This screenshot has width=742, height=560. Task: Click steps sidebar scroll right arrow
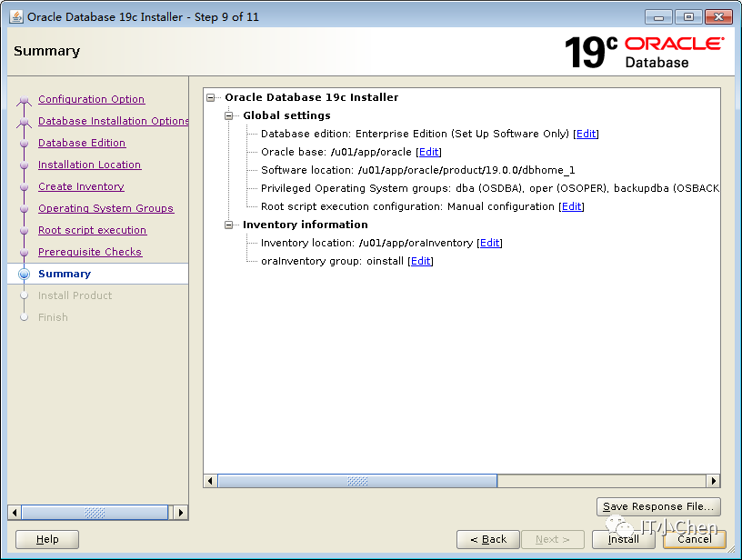(x=181, y=513)
